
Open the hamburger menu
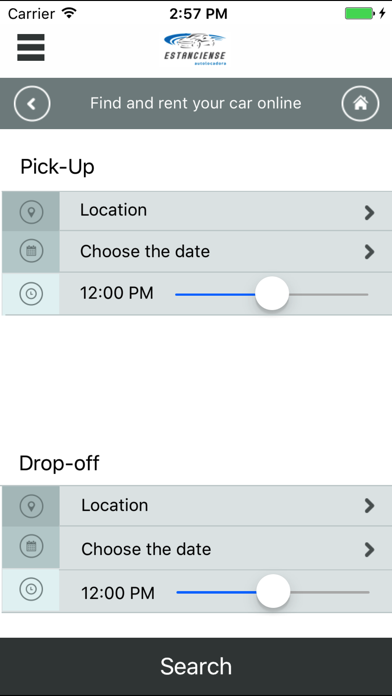click(31, 47)
